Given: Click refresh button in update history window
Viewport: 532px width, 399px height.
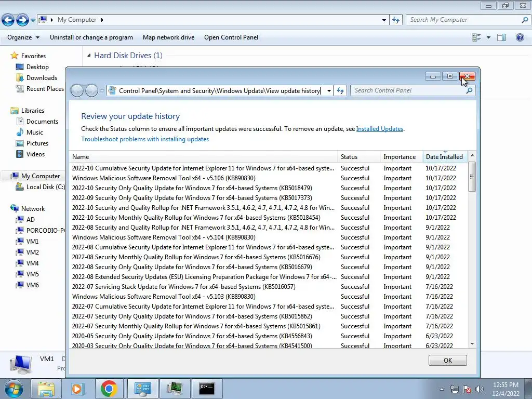Looking at the screenshot, I should coord(340,90).
